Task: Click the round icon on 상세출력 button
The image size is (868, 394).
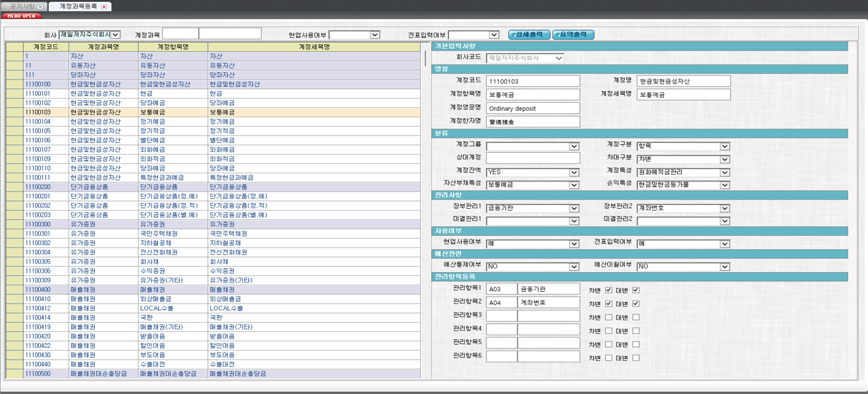Action: point(514,35)
